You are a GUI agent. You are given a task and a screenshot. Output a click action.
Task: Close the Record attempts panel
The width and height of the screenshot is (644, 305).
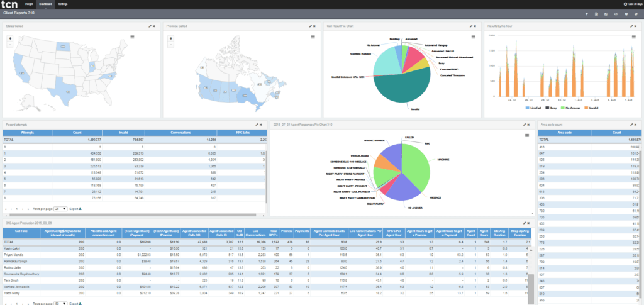pyautogui.click(x=261, y=124)
